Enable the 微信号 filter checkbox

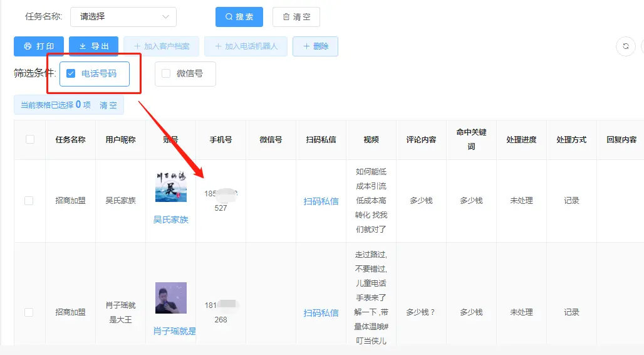tap(166, 74)
